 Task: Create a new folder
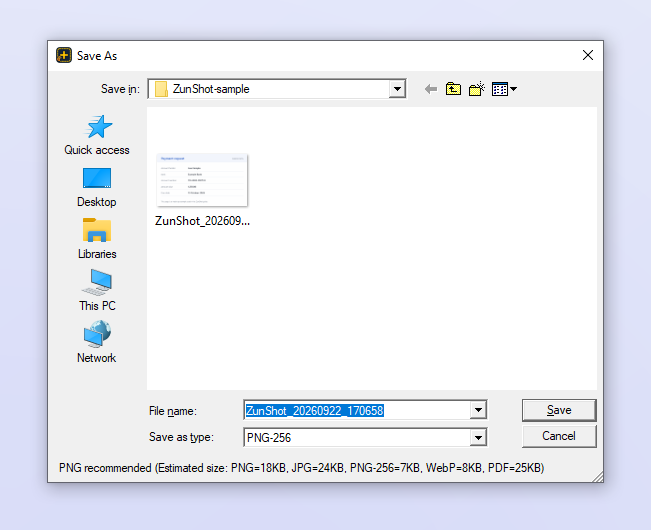[477, 89]
